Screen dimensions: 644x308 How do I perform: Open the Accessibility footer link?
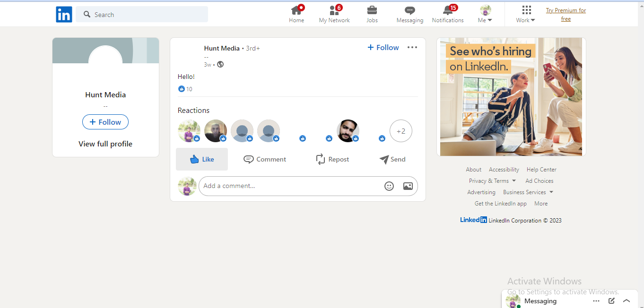click(504, 170)
